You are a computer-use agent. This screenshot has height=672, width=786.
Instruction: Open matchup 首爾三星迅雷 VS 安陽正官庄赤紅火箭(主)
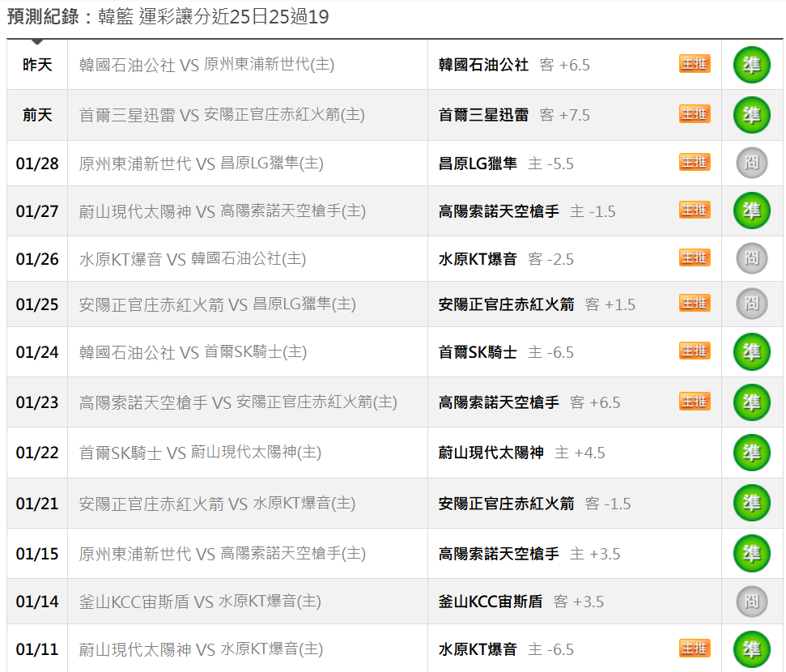pyautogui.click(x=222, y=115)
